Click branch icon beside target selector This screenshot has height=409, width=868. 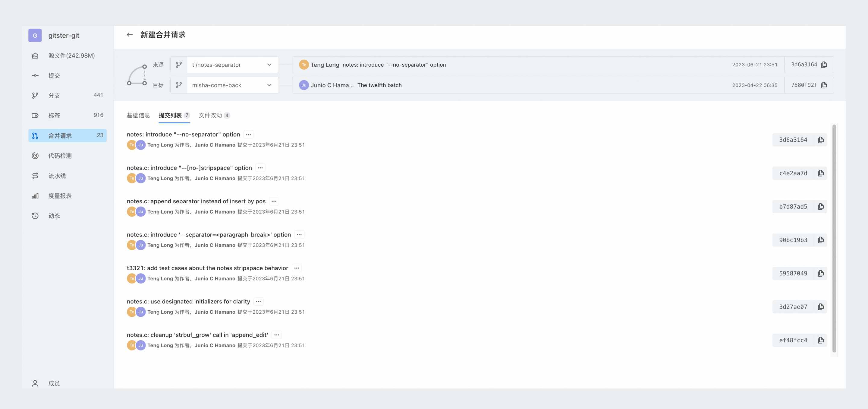179,85
